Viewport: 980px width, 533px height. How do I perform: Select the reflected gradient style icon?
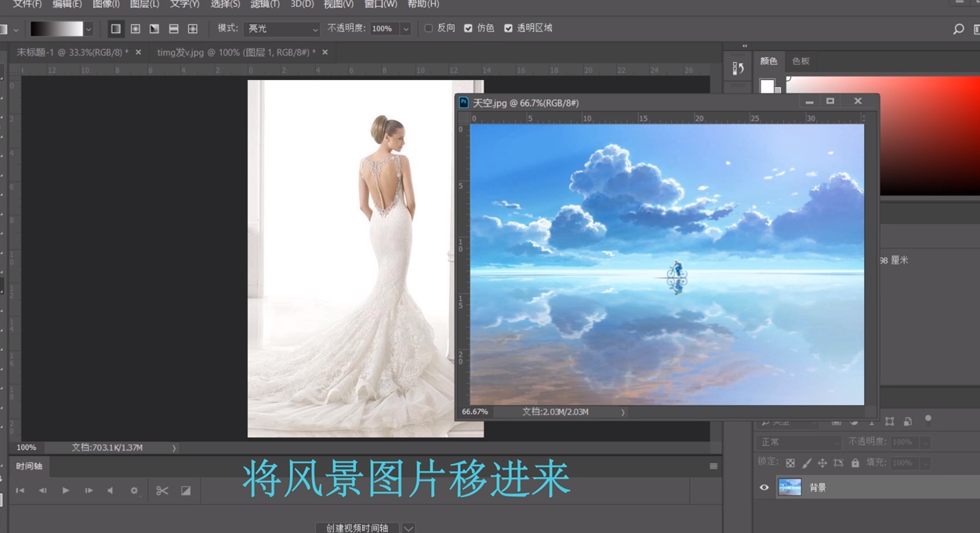[x=173, y=28]
